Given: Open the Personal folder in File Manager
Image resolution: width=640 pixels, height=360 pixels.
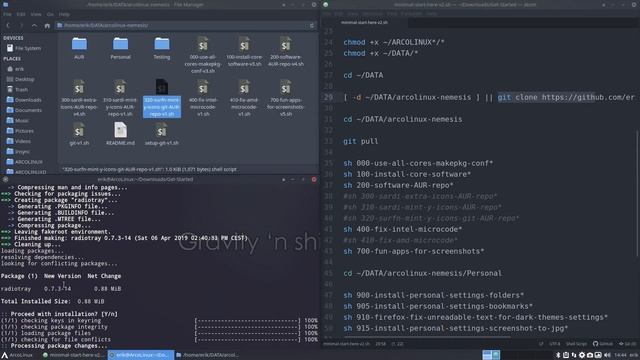Looking at the screenshot, I should 120,48.
